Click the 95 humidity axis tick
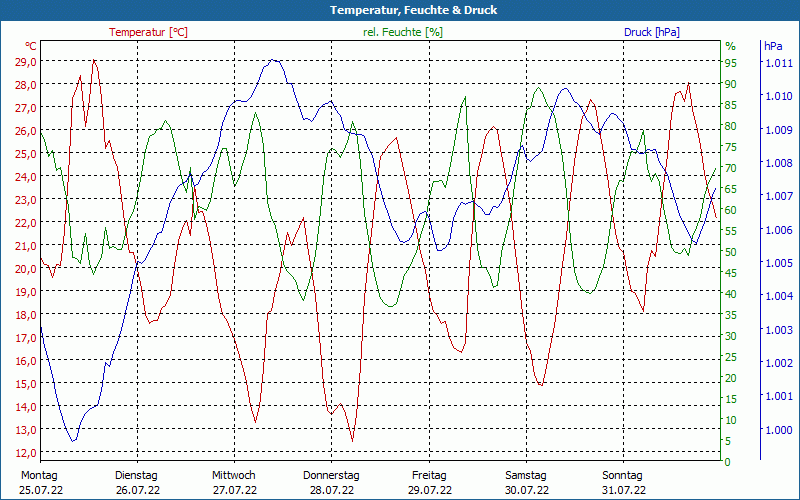Viewport: 800px width, 500px height. (x=731, y=63)
